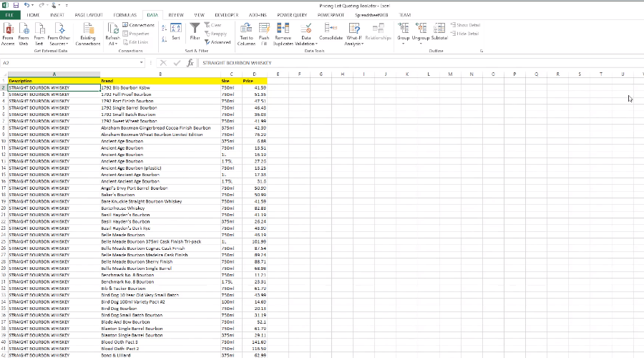Image resolution: width=644 pixels, height=358 pixels.
Task: Open Existing Connections
Action: (88, 34)
